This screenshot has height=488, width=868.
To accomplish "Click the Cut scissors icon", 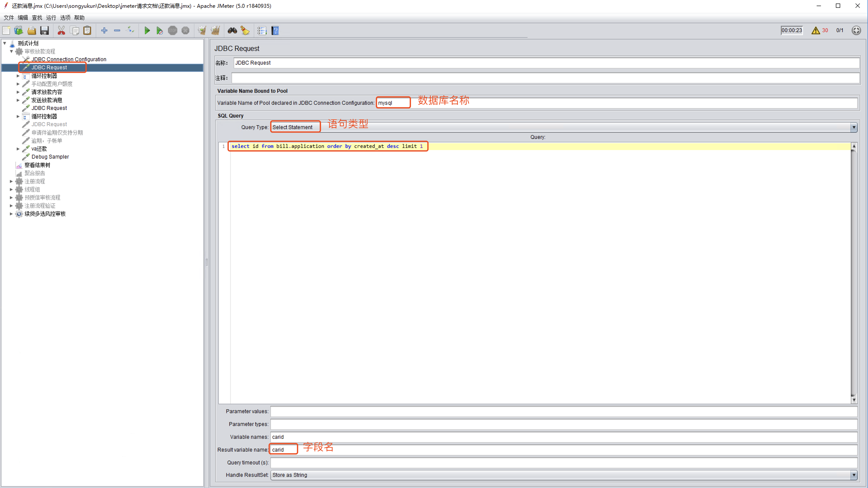I will pyautogui.click(x=61, y=31).
